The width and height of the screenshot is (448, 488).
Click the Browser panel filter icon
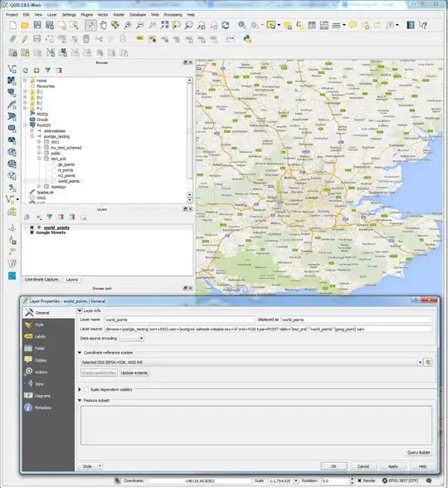tap(47, 71)
